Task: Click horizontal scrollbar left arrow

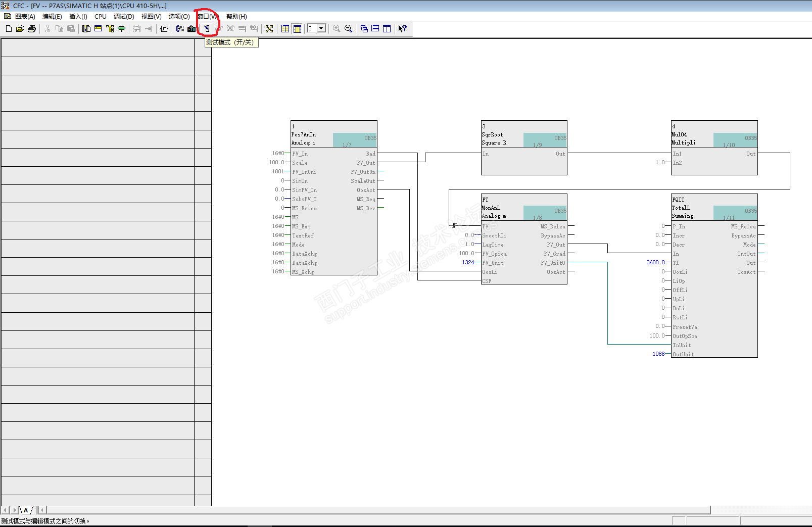Action: tap(42, 510)
